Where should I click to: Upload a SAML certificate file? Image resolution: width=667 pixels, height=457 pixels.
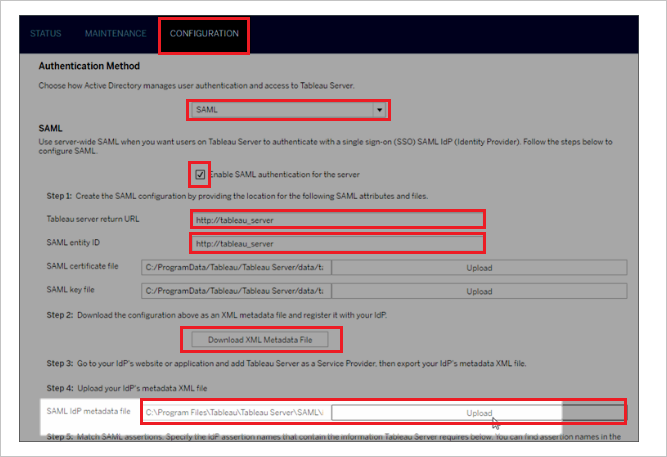coord(479,268)
